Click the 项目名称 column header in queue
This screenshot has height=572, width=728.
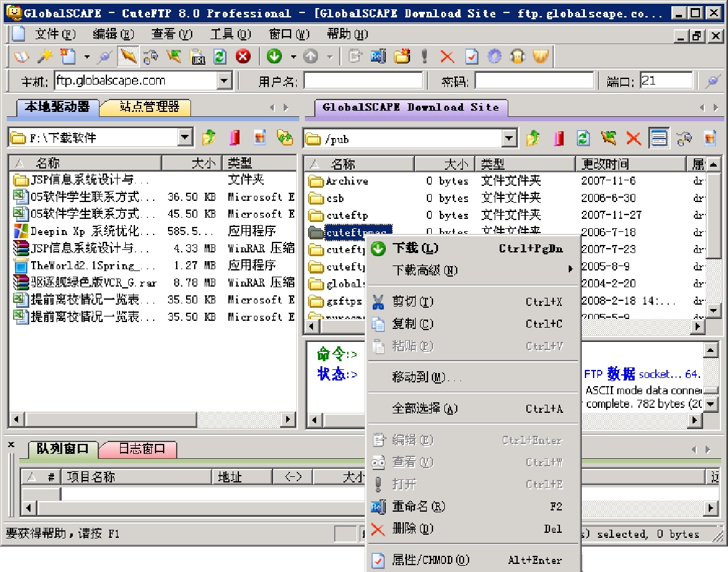[x=136, y=477]
